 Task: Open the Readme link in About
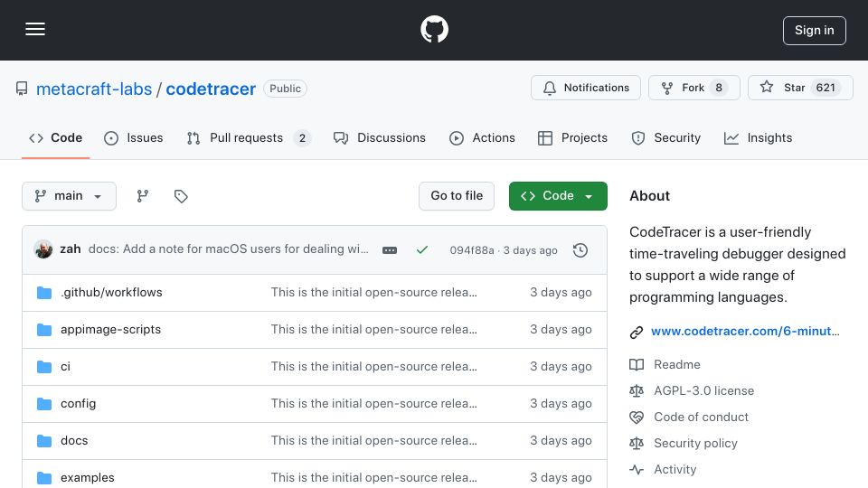677,364
